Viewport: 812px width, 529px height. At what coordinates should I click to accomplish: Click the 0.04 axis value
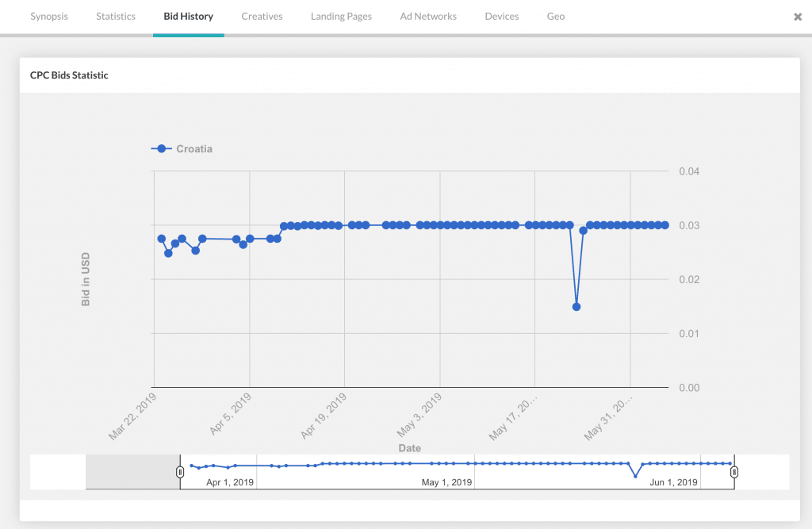click(x=689, y=171)
